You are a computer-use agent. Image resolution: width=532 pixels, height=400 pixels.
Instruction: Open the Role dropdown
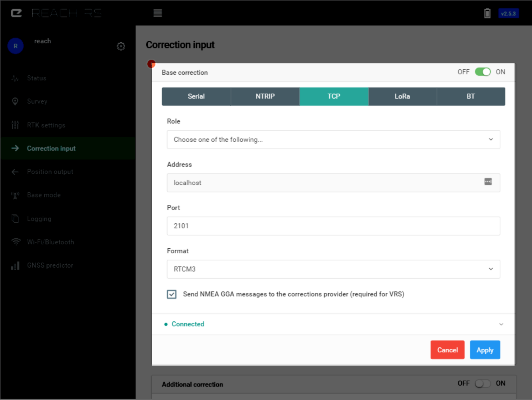pyautogui.click(x=333, y=140)
